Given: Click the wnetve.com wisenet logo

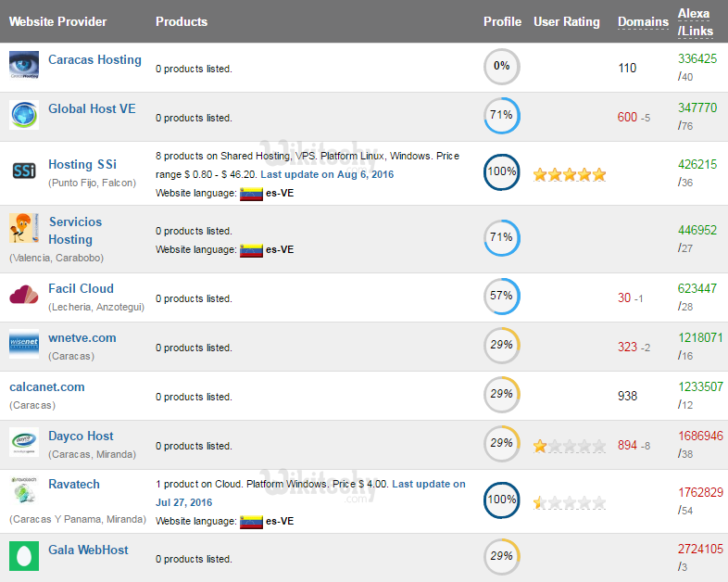Looking at the screenshot, I should point(24,345).
